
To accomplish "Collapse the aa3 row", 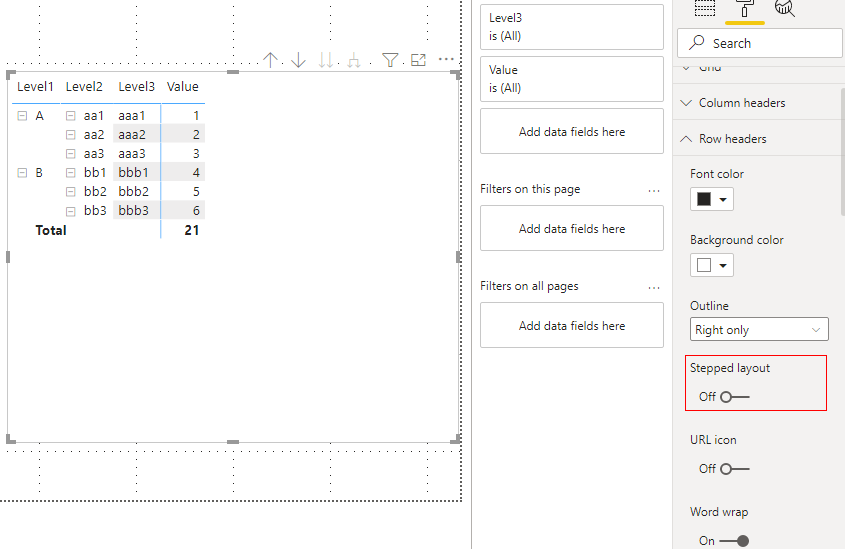I will (x=71, y=154).
